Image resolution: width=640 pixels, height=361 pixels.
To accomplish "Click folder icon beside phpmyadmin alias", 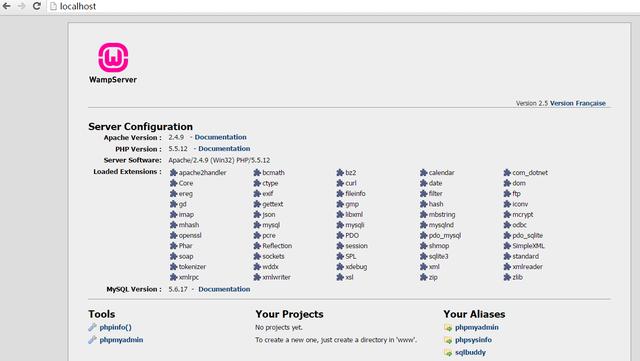I will [x=448, y=328].
